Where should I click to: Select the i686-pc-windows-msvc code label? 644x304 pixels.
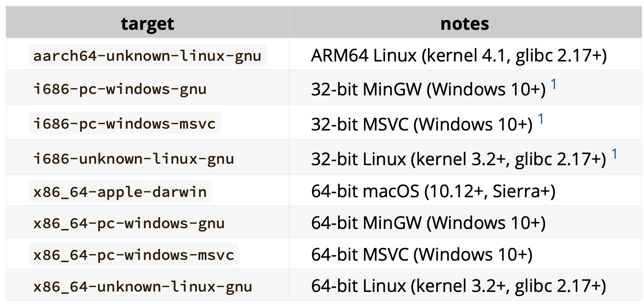[125, 123]
